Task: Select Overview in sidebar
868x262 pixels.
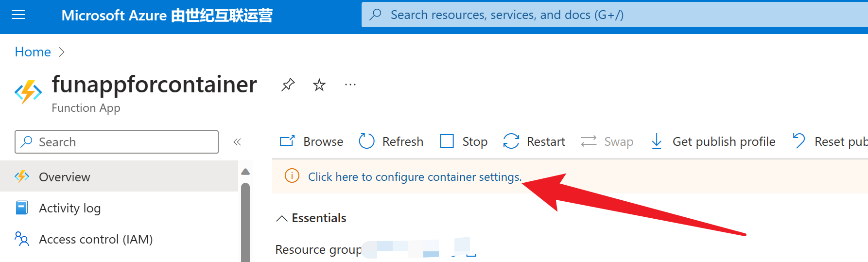Action: point(65,177)
